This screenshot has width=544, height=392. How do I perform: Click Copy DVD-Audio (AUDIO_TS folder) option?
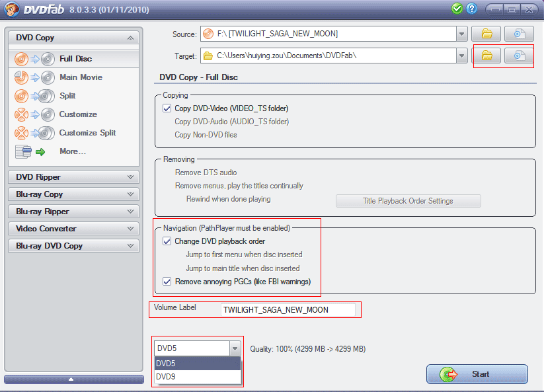232,122
